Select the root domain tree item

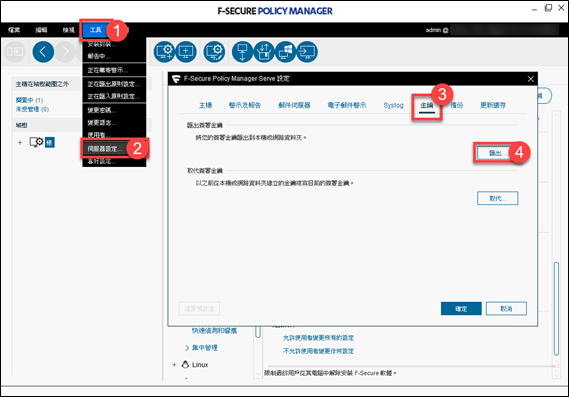click(50, 142)
